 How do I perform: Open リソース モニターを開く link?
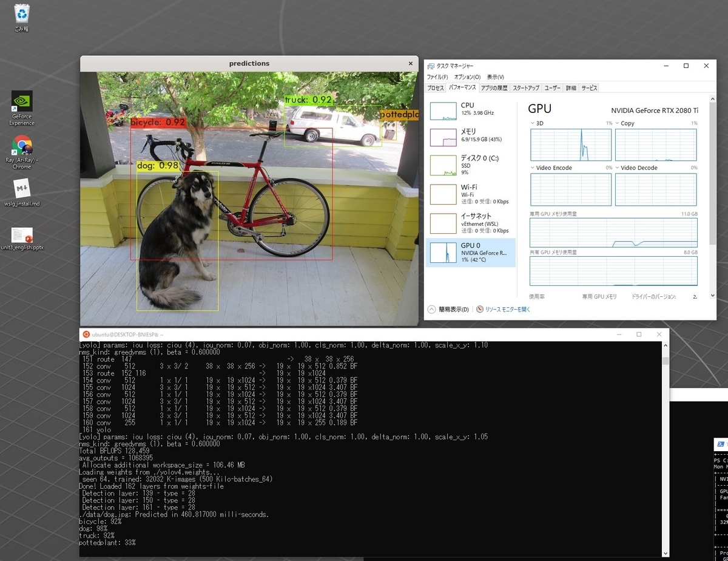point(504,309)
